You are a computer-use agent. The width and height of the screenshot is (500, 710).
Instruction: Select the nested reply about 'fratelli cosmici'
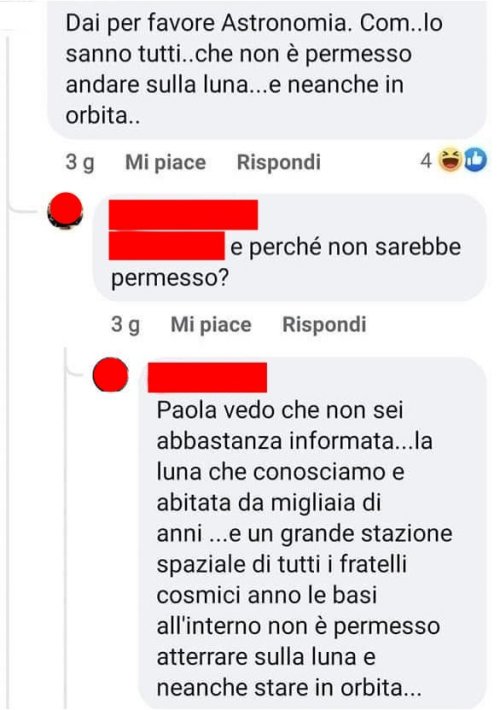pos(312,532)
